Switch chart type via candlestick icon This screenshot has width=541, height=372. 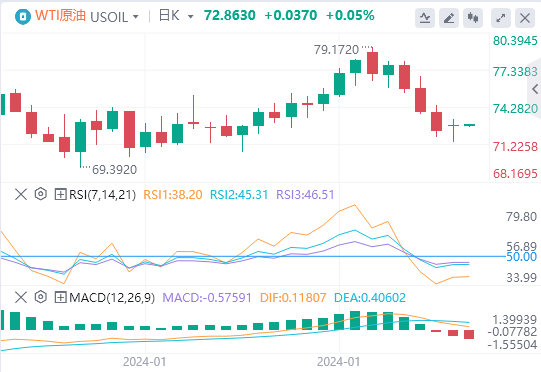(x=473, y=18)
